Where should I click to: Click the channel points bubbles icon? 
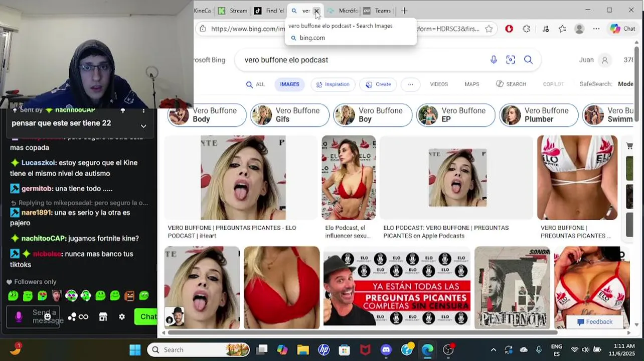click(x=72, y=317)
